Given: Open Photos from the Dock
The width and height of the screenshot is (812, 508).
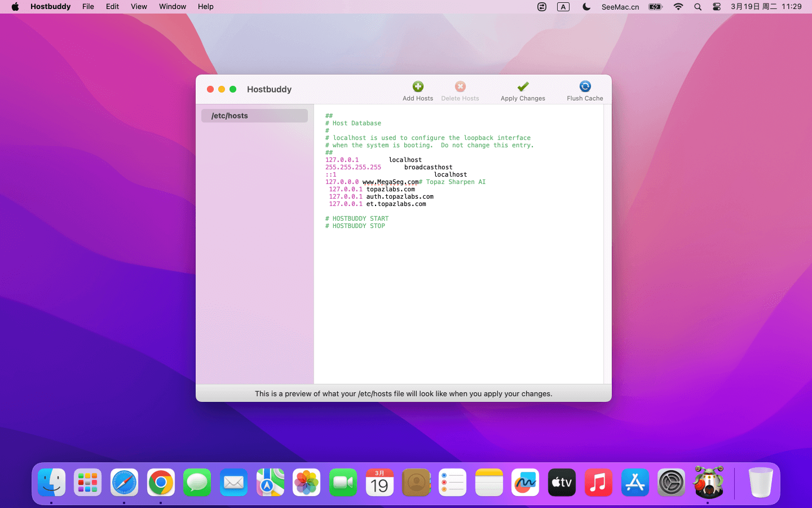Looking at the screenshot, I should [x=307, y=483].
